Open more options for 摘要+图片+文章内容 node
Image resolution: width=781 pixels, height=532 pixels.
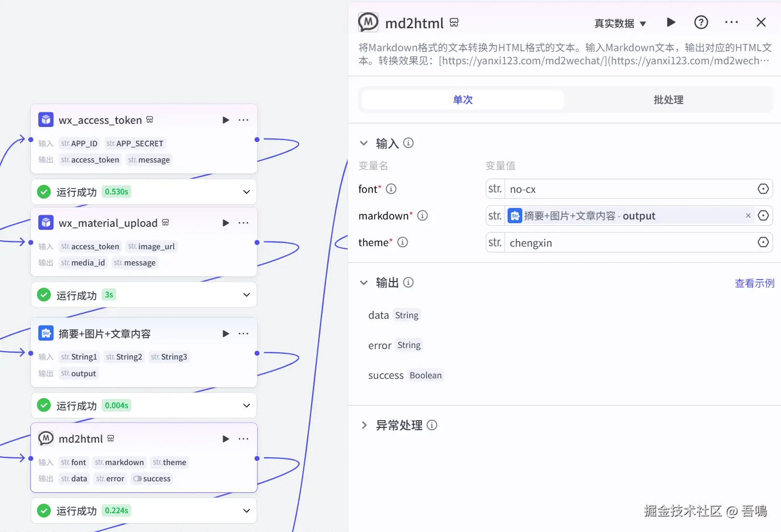click(244, 334)
